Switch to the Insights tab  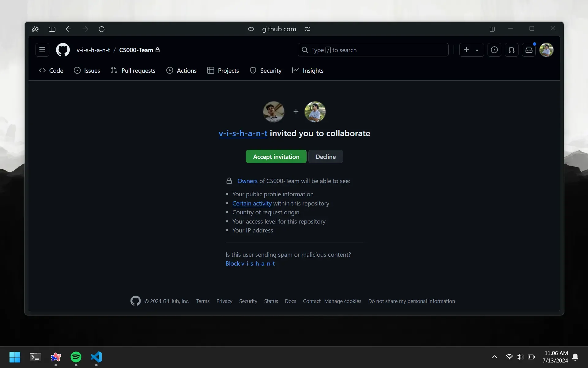308,71
